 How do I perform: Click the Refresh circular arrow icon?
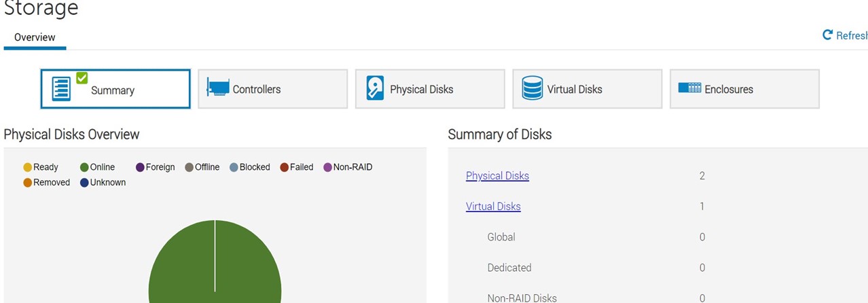point(827,35)
